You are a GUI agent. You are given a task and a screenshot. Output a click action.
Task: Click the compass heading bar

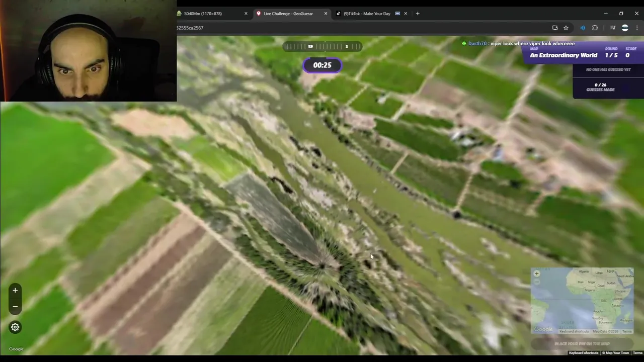[x=323, y=47]
